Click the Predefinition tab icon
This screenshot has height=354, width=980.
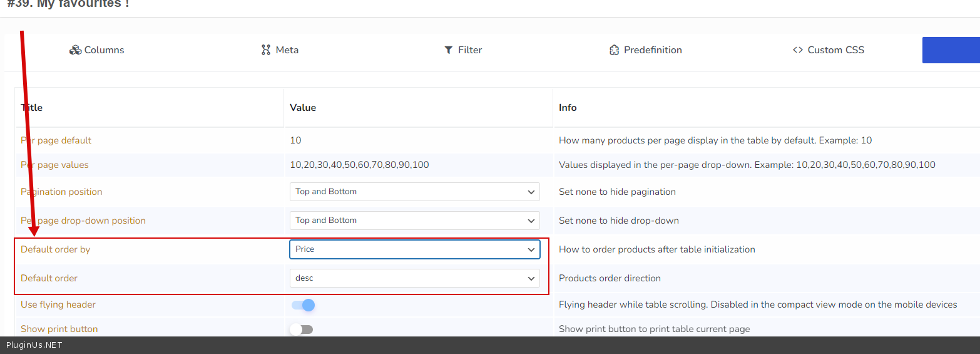click(x=614, y=50)
